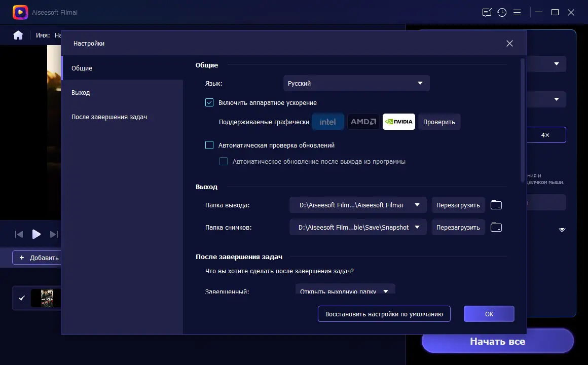
Task: Click the Начать все button
Action: click(498, 341)
